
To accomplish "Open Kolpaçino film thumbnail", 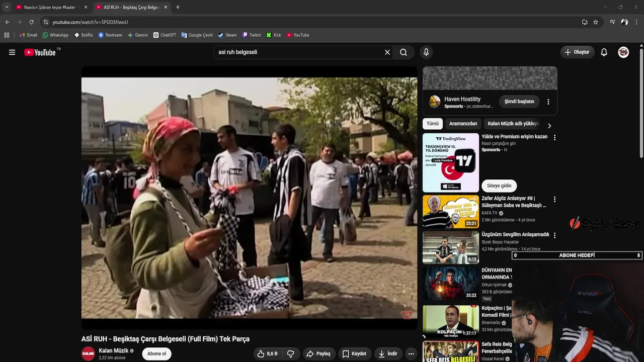I will pyautogui.click(x=451, y=321).
